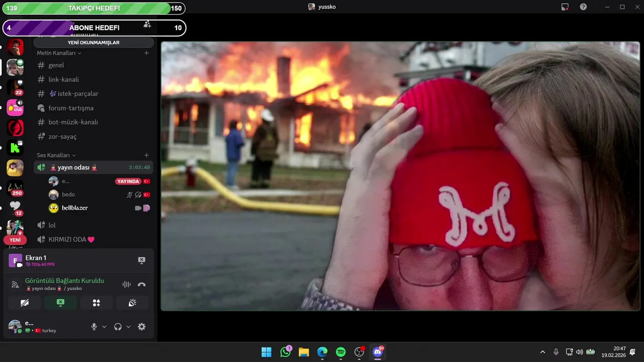
Task: Open taskbar volume control
Action: click(579, 352)
